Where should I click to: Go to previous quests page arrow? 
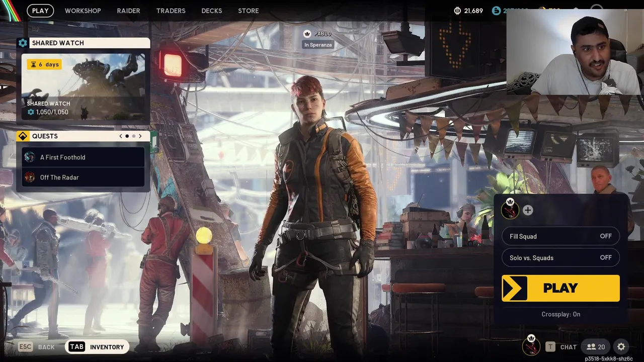coord(120,136)
